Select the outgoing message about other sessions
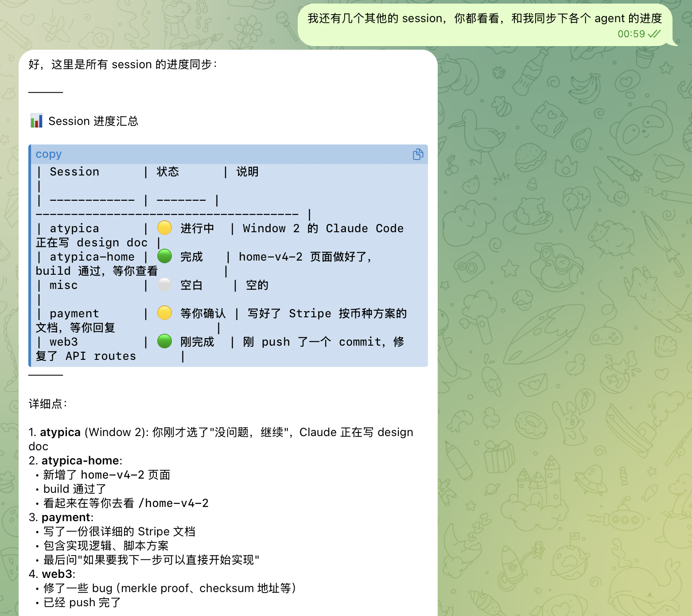Screen dimensions: 692x616 484,19
